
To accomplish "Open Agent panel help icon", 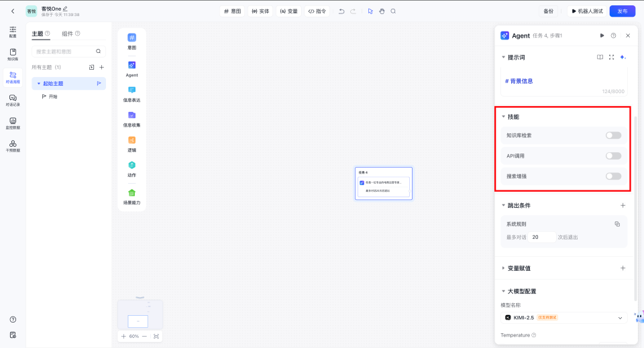I will point(614,36).
